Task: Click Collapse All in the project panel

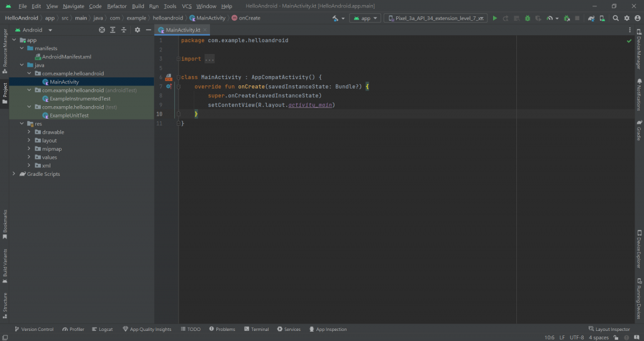Action: [124, 30]
